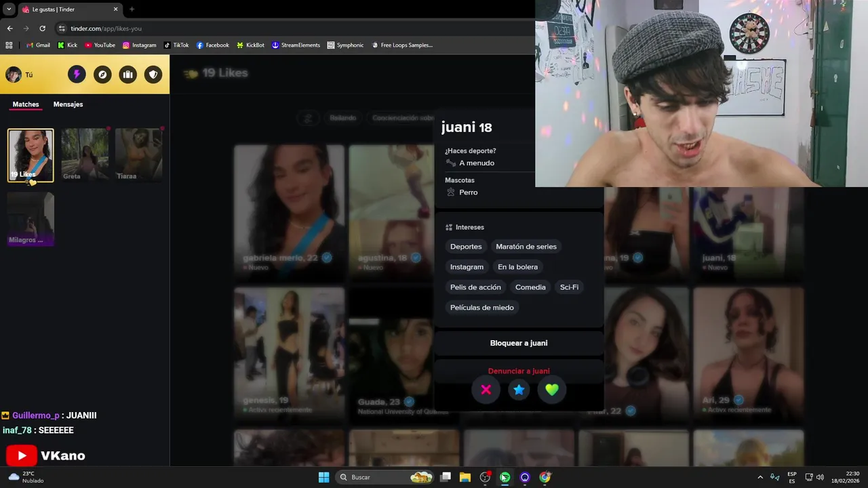Select the 'Sci-Fi' interest chip
The height and width of the screenshot is (488, 868).
coord(570,287)
